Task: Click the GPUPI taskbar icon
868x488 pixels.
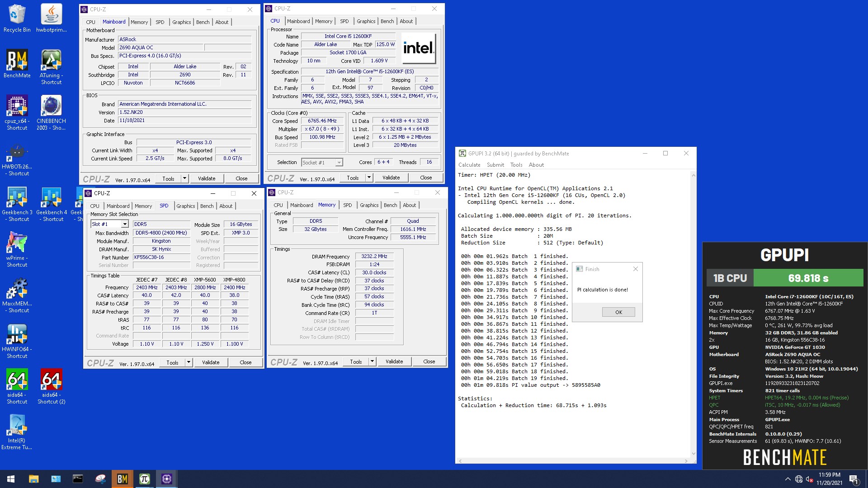Action: (x=145, y=479)
